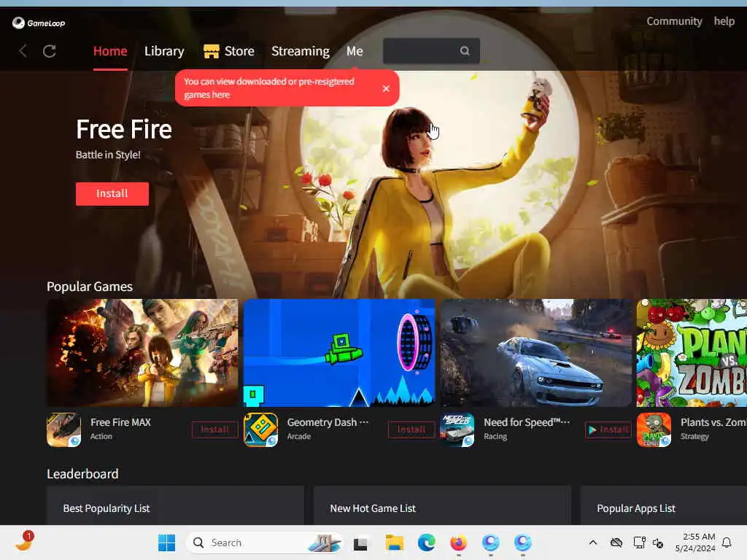Open the Free Fire MAX app icon
The width and height of the screenshot is (747, 560).
pyautogui.click(x=64, y=429)
